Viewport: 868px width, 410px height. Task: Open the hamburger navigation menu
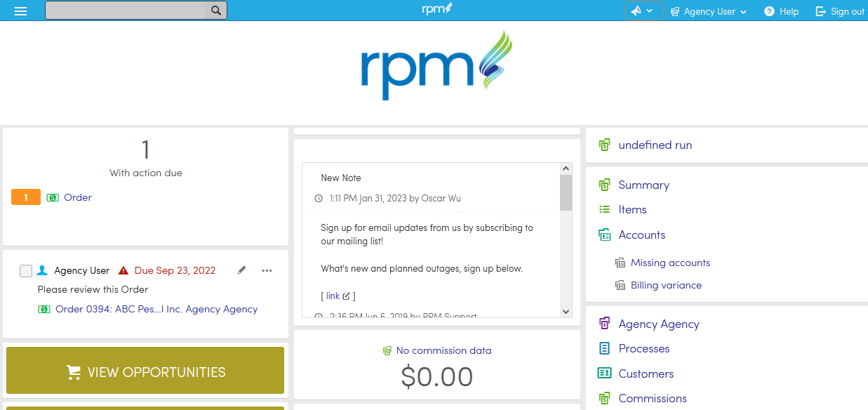coord(20,11)
